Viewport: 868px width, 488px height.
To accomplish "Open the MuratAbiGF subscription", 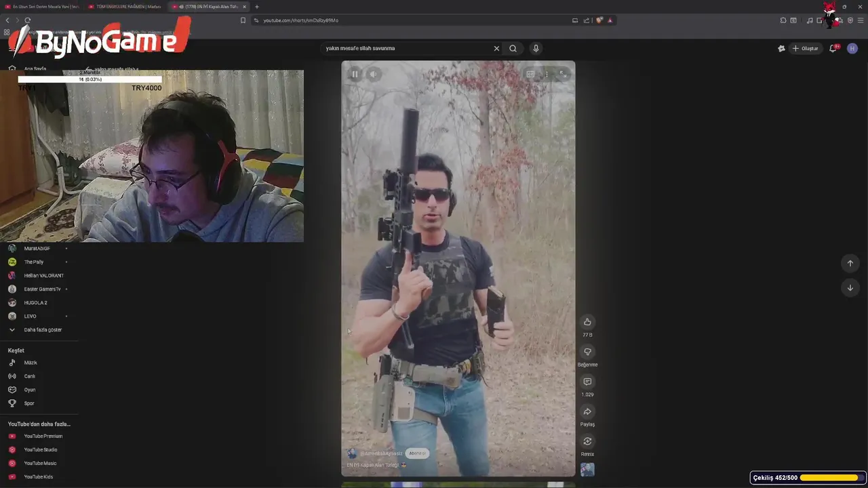I will pyautogui.click(x=37, y=249).
